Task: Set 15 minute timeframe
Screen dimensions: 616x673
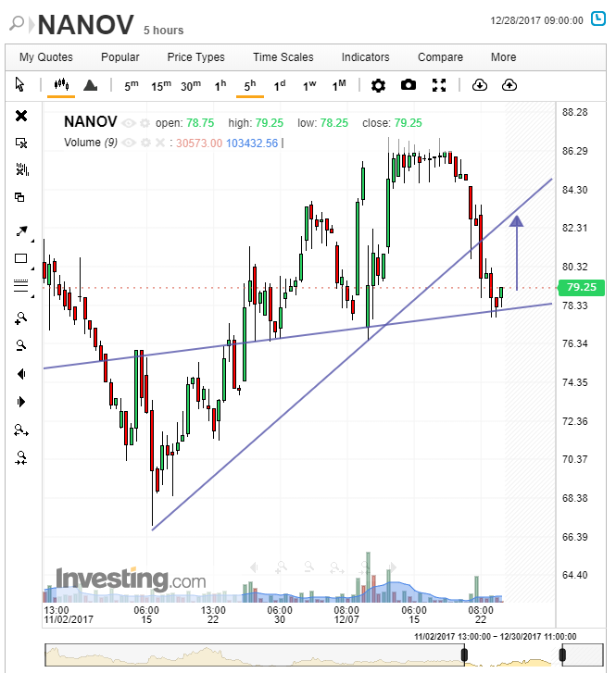Action: coord(161,85)
